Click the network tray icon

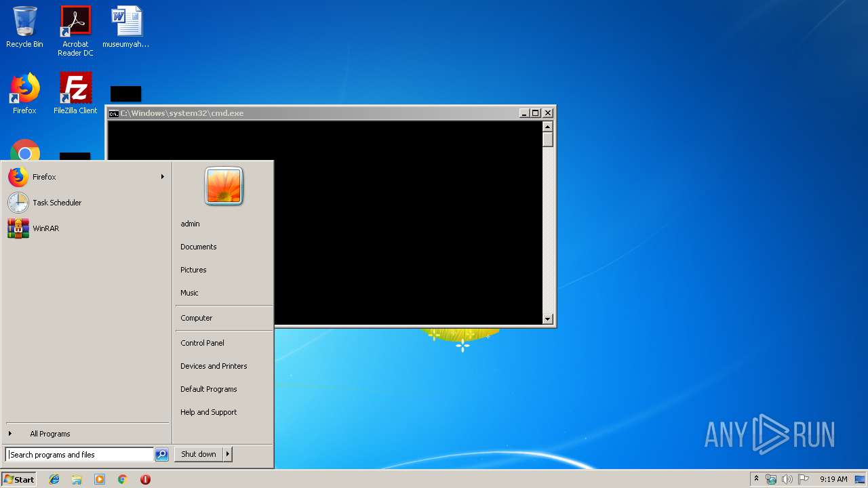point(771,479)
